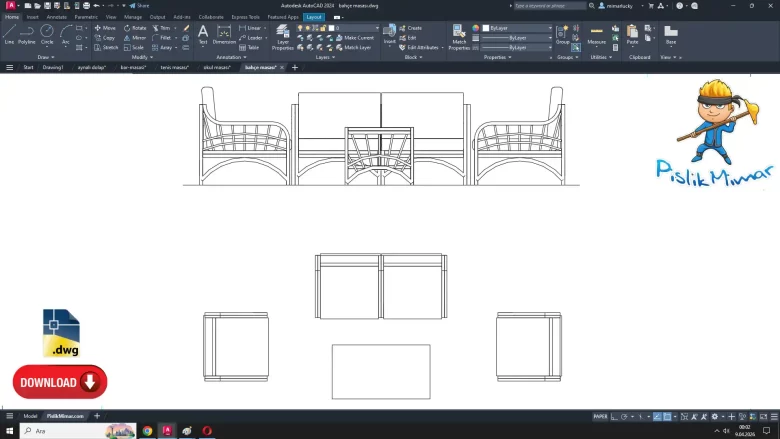Screen dimensions: 780x439
Task: Open the lineweight ByLayer dropdown
Action: pyautogui.click(x=517, y=38)
